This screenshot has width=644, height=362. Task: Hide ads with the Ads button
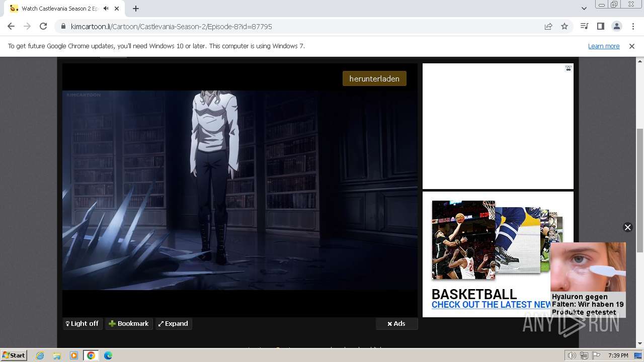[x=396, y=324]
